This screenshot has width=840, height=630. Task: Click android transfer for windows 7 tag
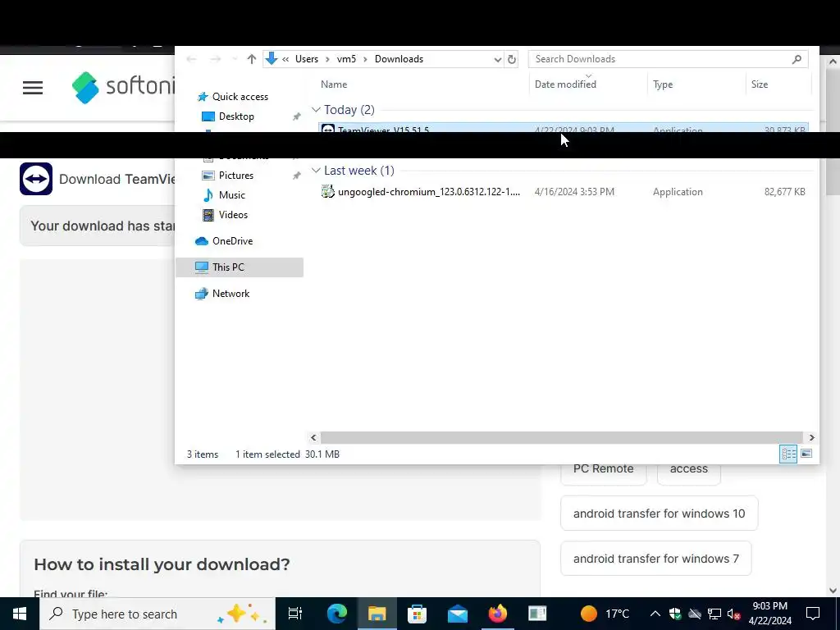[x=655, y=559]
